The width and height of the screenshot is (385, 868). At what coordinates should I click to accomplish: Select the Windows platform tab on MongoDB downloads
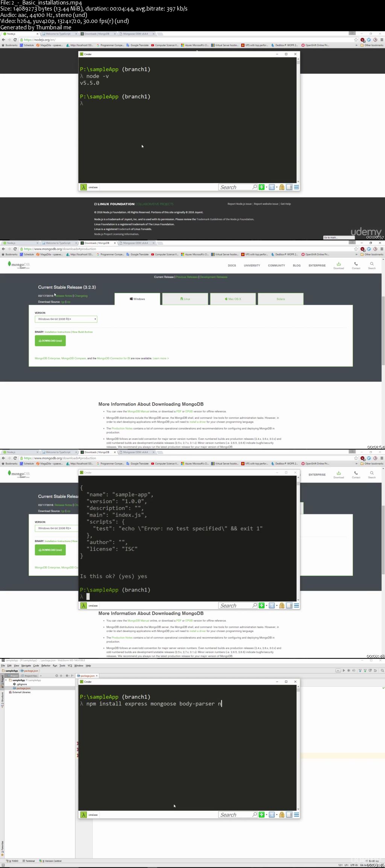pyautogui.click(x=137, y=299)
